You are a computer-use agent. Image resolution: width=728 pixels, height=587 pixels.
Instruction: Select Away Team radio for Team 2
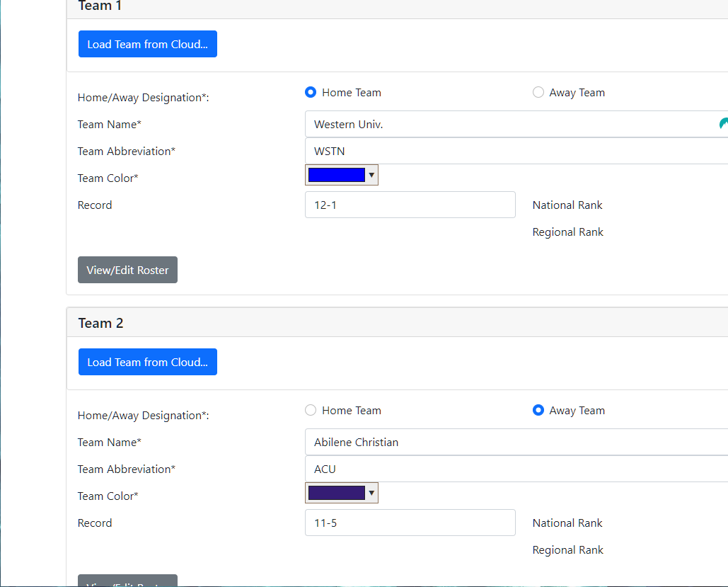pyautogui.click(x=538, y=410)
